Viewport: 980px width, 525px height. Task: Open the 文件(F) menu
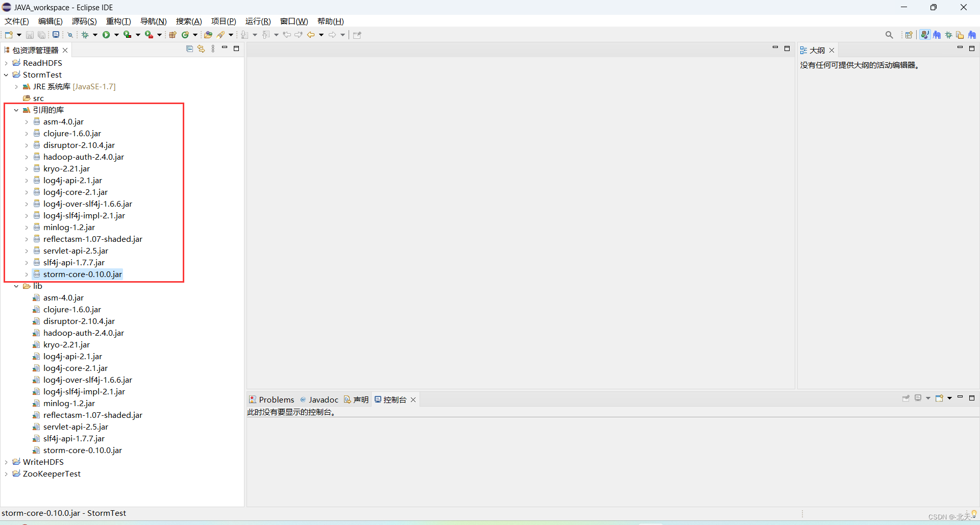pos(17,21)
